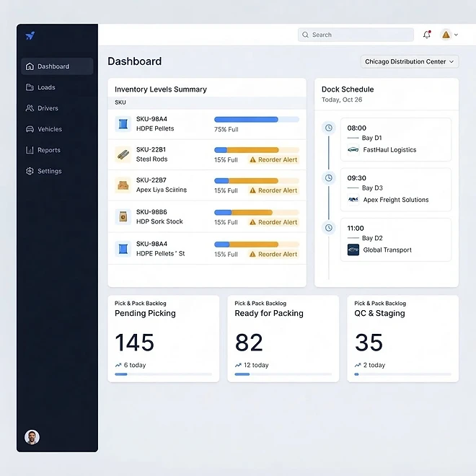Click the Apex Freight Solutions logo
476x476 pixels.
coord(353,200)
